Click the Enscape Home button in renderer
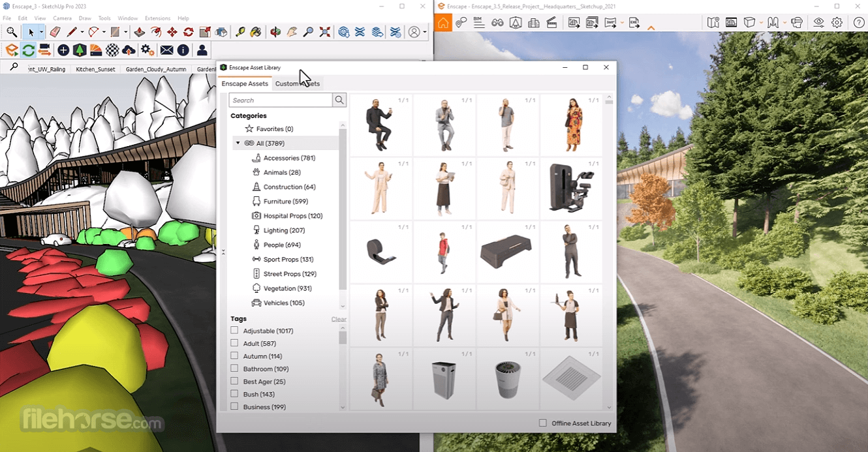The height and width of the screenshot is (452, 868). (443, 23)
